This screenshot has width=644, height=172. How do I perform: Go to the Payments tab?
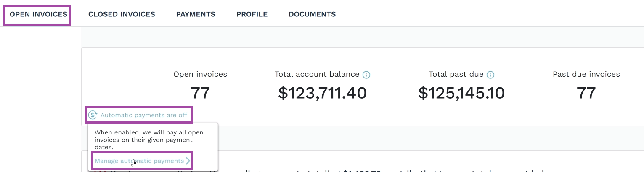(x=196, y=14)
